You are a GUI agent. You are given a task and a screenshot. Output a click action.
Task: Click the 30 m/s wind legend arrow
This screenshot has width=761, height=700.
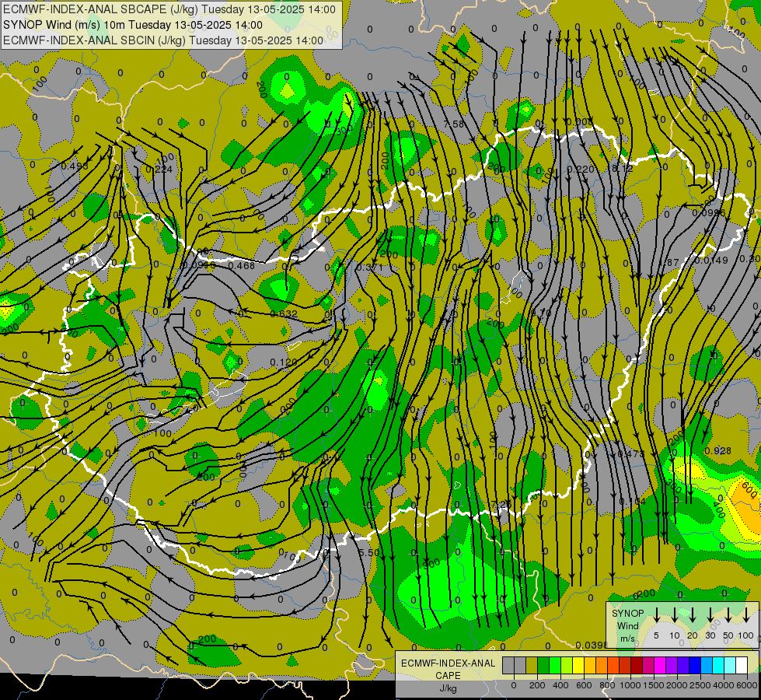pyautogui.click(x=710, y=615)
